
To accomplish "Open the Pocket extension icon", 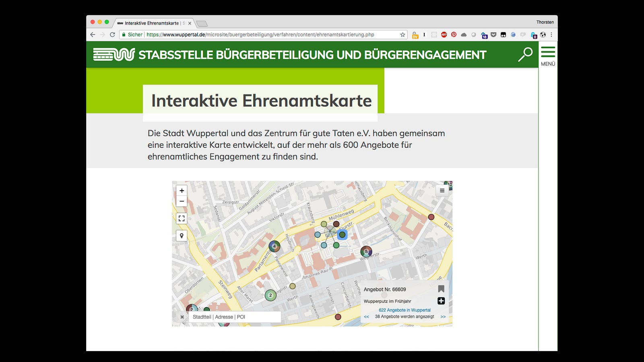I will (x=493, y=35).
